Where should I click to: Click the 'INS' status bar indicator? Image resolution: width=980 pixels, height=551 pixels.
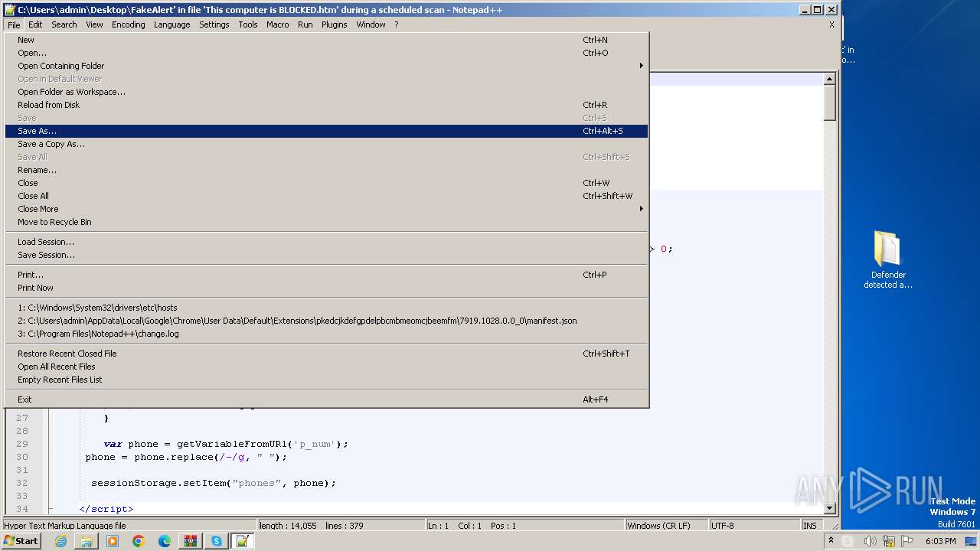(x=810, y=526)
